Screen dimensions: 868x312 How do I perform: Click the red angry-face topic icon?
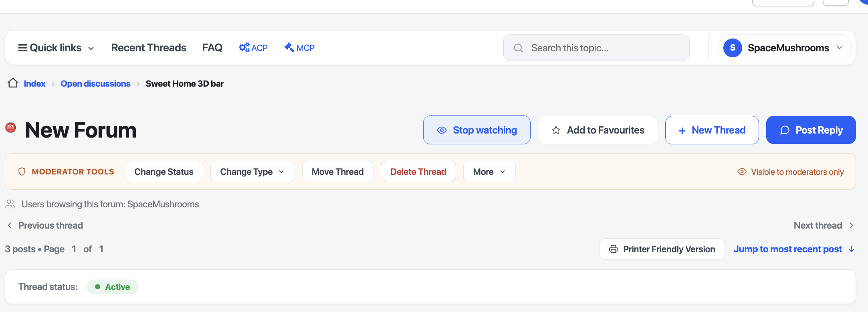[x=10, y=128]
